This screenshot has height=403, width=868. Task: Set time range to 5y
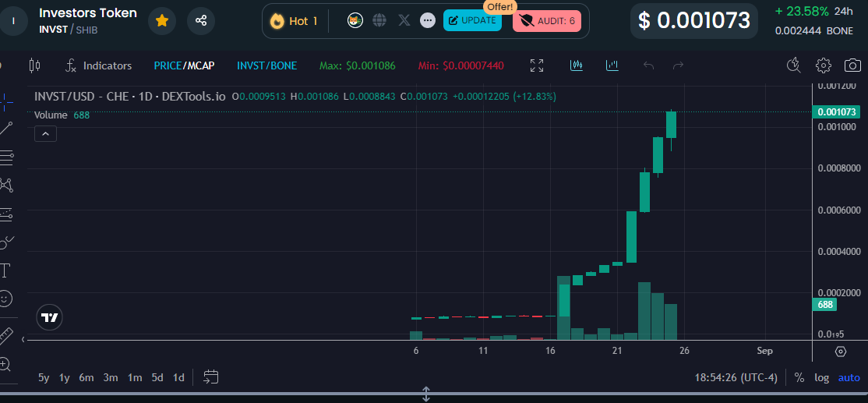(44, 377)
